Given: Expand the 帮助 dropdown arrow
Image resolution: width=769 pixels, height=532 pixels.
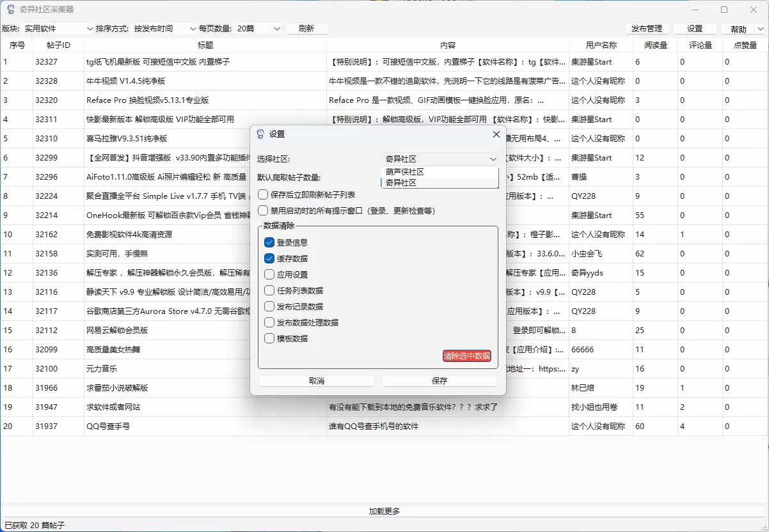Looking at the screenshot, I should (x=760, y=29).
